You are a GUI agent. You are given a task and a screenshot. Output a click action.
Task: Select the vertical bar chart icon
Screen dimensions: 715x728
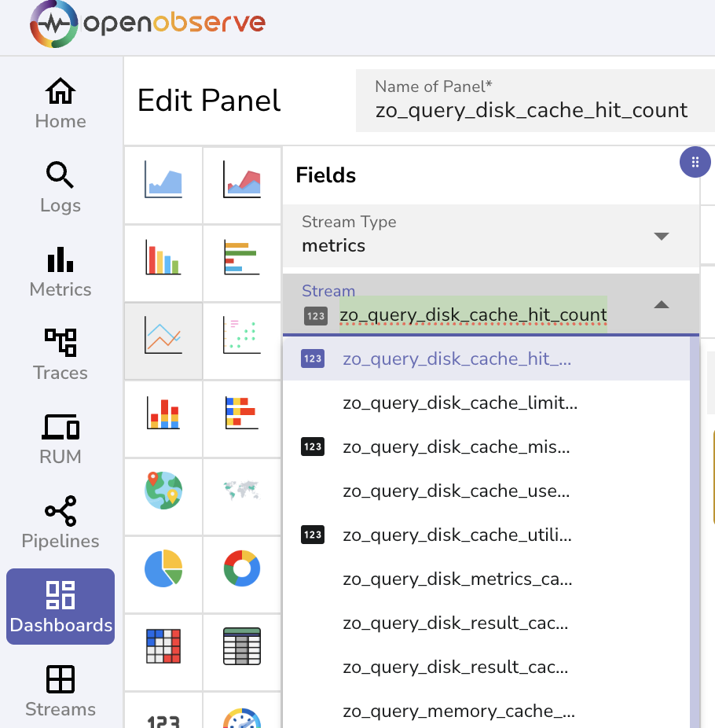[163, 257]
